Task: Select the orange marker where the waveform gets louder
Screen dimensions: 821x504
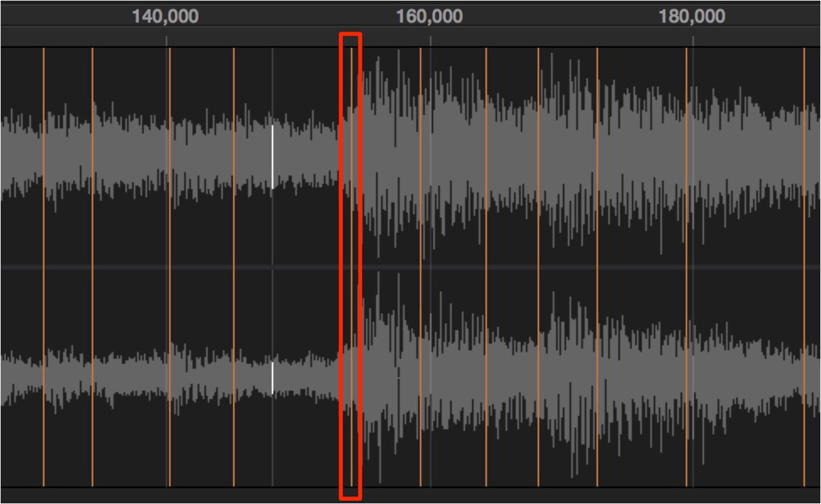Action: click(351, 267)
